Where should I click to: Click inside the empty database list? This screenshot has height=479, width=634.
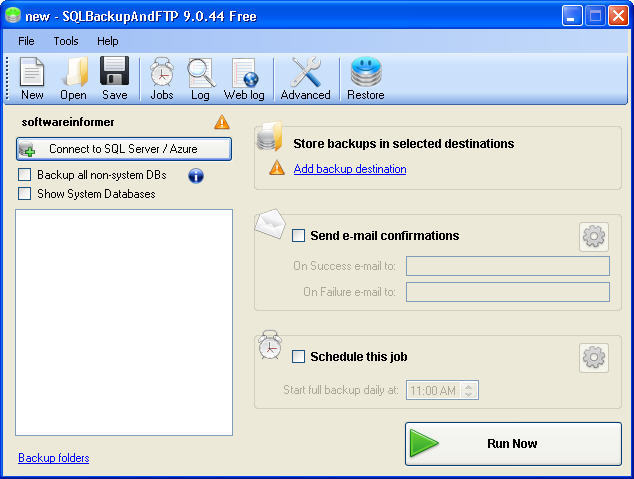[x=124, y=322]
